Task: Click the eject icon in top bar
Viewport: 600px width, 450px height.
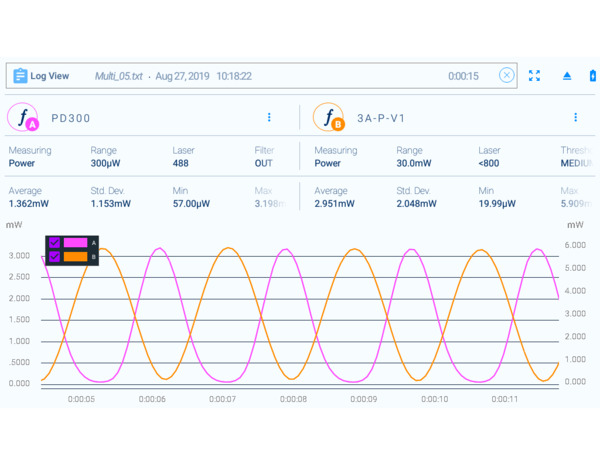Action: [567, 76]
